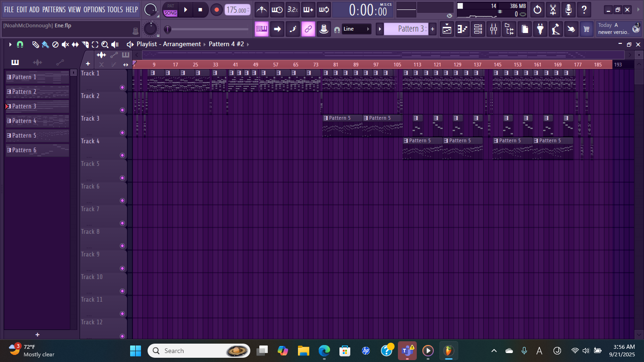Stop playback
Image resolution: width=644 pixels, height=362 pixels.
200,9
